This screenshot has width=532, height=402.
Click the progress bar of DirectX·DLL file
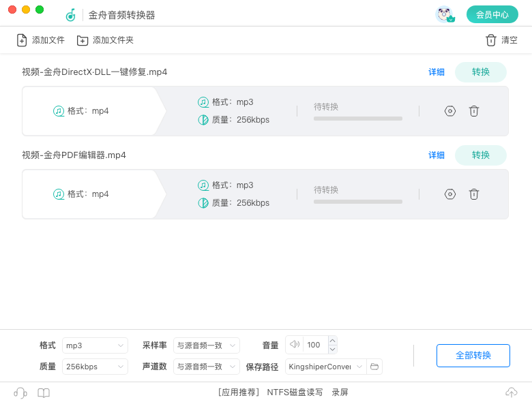(358, 119)
